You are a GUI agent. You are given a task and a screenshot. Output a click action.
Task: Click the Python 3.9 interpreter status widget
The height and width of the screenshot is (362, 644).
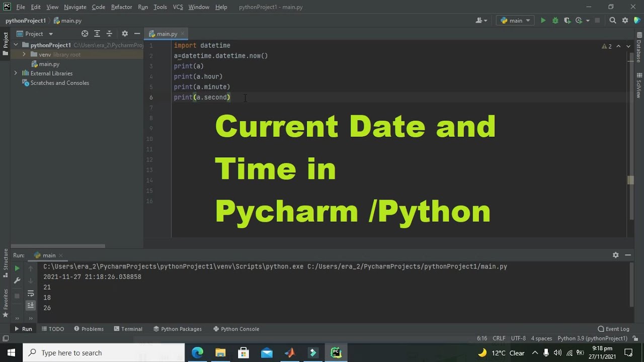click(592, 338)
